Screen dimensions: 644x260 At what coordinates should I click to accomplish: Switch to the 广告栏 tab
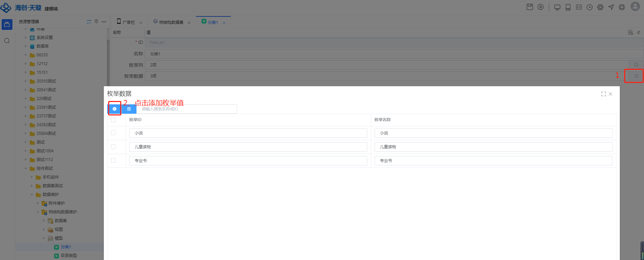(128, 22)
